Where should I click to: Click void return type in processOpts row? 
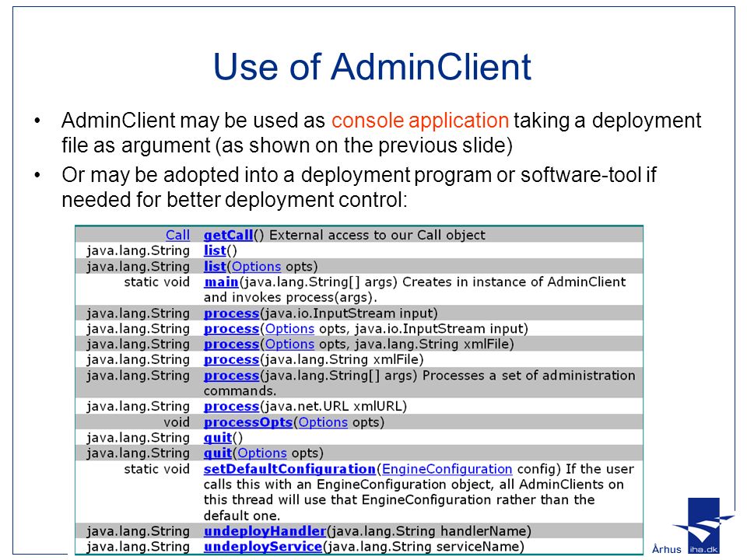tap(177, 422)
